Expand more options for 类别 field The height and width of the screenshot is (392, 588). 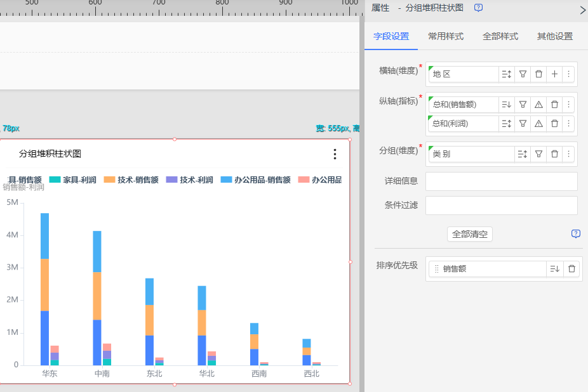(568, 154)
